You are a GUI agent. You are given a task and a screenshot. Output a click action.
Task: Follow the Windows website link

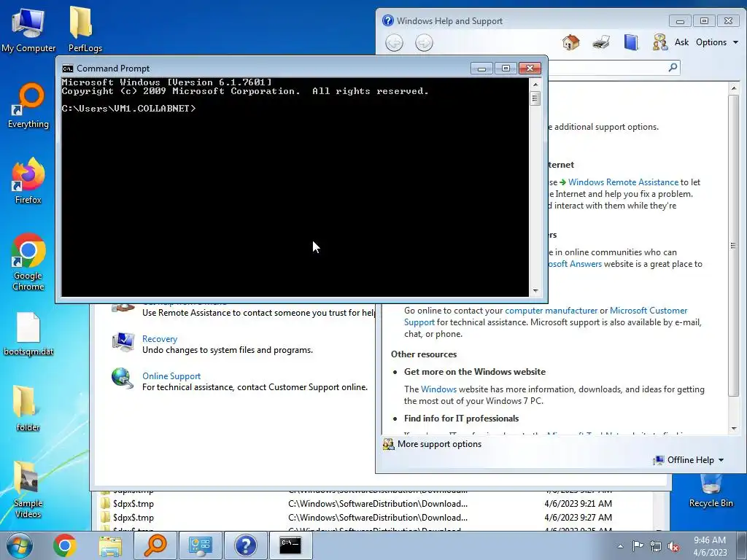(438, 389)
